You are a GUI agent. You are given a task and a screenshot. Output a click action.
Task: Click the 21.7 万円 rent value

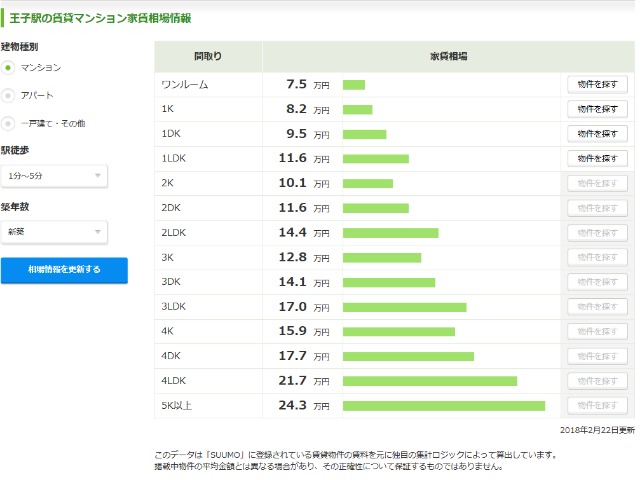(304, 381)
